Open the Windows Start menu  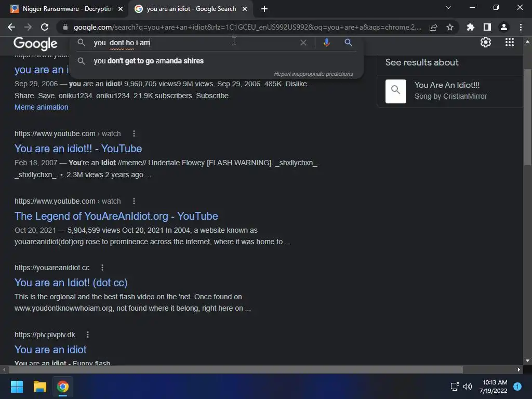click(x=17, y=387)
